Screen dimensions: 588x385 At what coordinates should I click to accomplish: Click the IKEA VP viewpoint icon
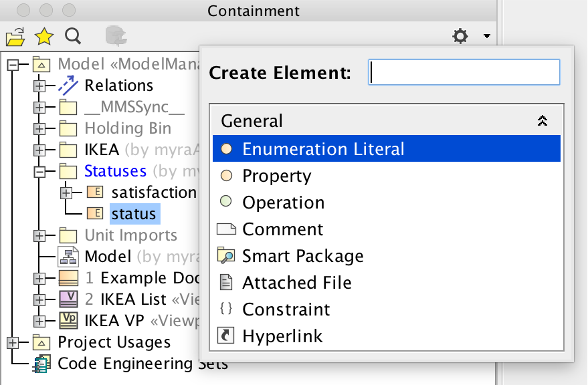tap(68, 321)
